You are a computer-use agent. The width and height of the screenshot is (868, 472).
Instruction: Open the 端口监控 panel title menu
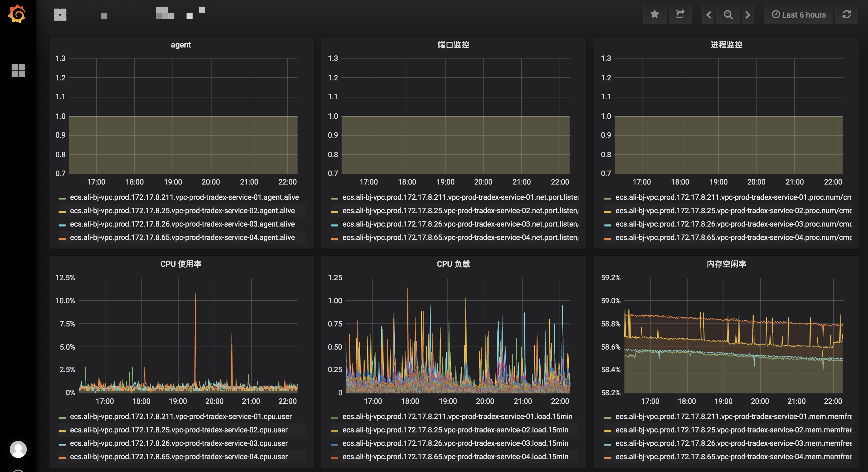click(x=453, y=45)
